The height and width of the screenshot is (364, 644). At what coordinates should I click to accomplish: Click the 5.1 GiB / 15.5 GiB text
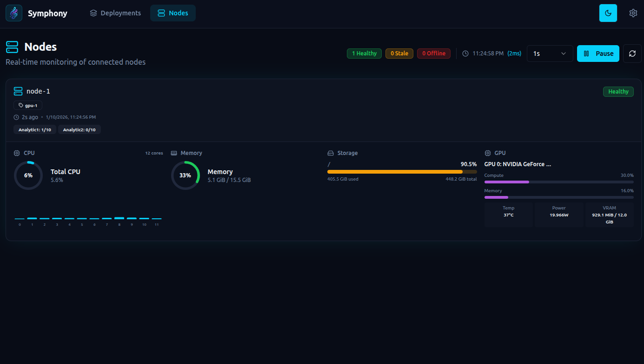pos(229,180)
